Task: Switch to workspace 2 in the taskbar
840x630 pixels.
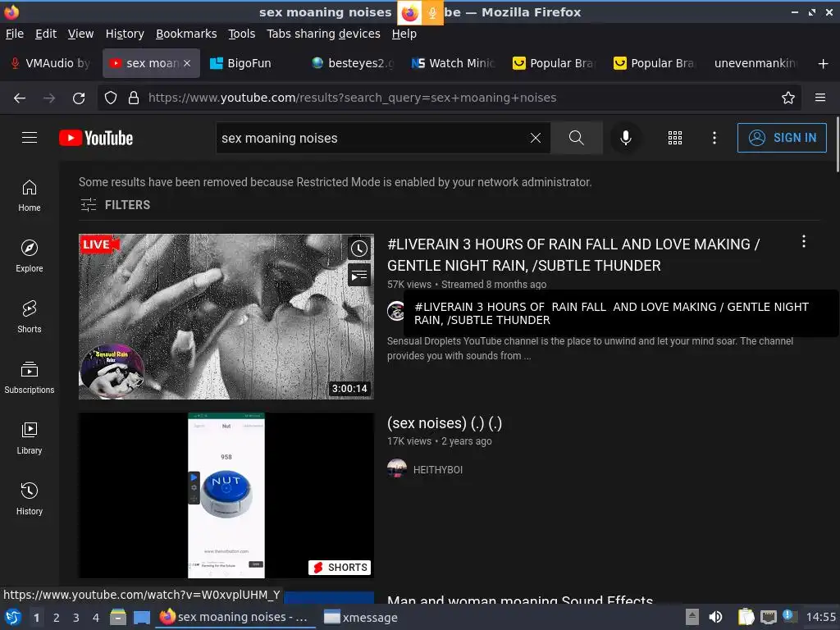Action: tap(57, 618)
